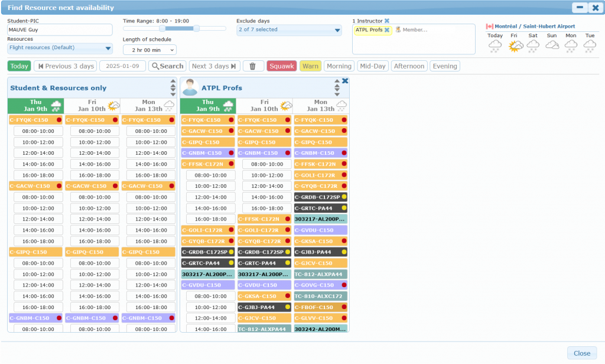Click the ATPL Profs instructor avatar icon
This screenshot has width=605, height=364.
(x=190, y=87)
